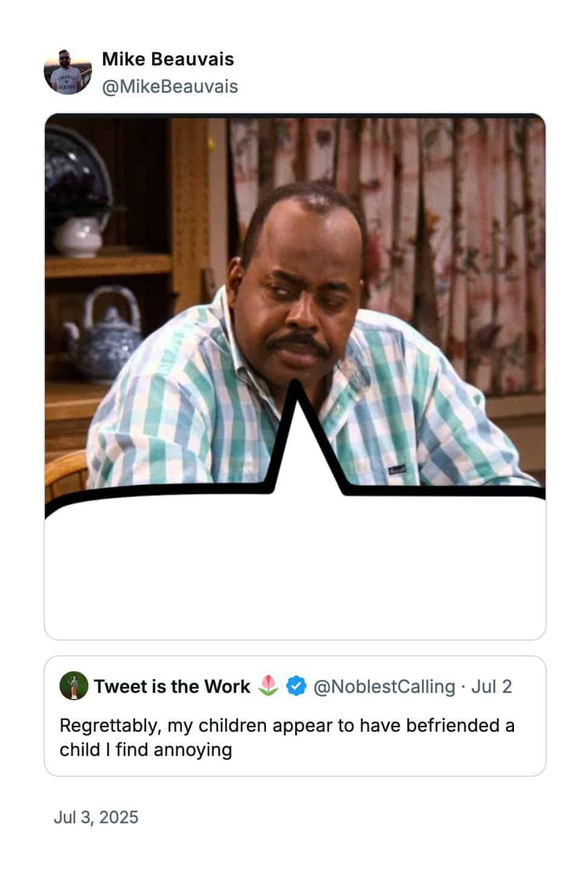Click the speech bubble's pointed tail

[297, 436]
